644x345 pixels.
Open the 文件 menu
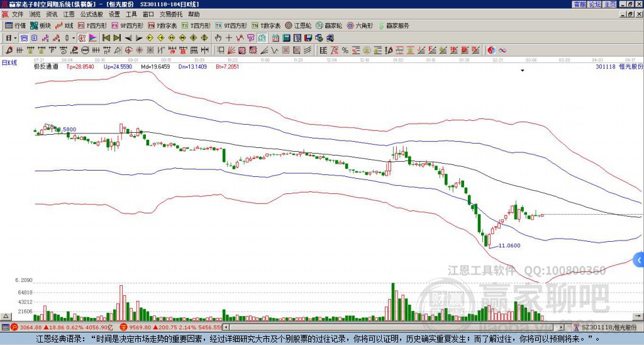pyautogui.click(x=17, y=14)
